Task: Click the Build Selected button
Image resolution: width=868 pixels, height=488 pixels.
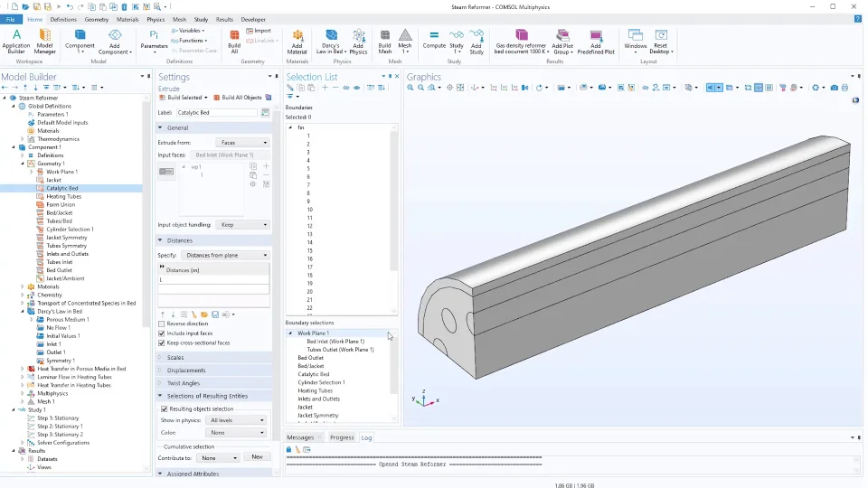Action: (184, 98)
